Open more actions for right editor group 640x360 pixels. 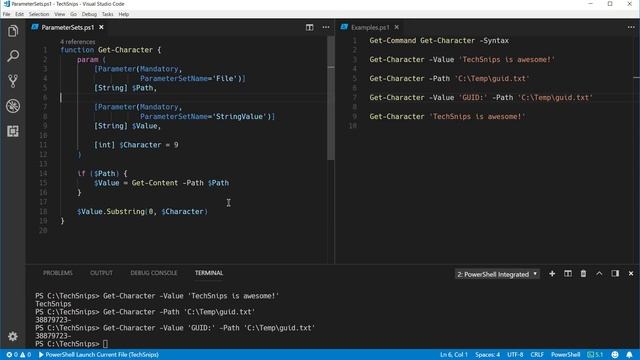click(631, 27)
